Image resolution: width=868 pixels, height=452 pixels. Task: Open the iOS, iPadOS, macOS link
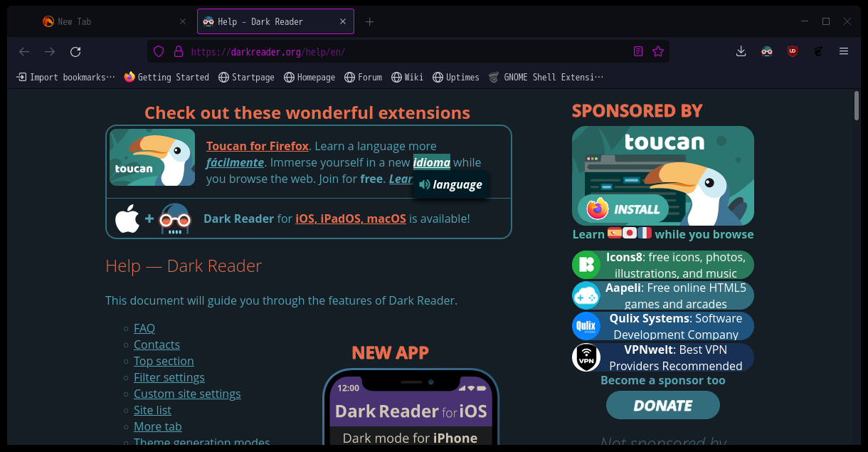351,219
